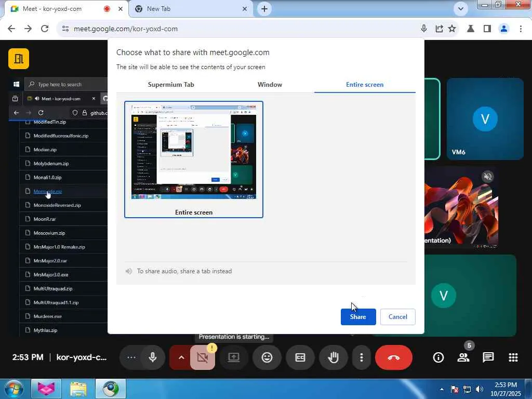Open a new browser tab
The image size is (532, 399).
click(264, 9)
